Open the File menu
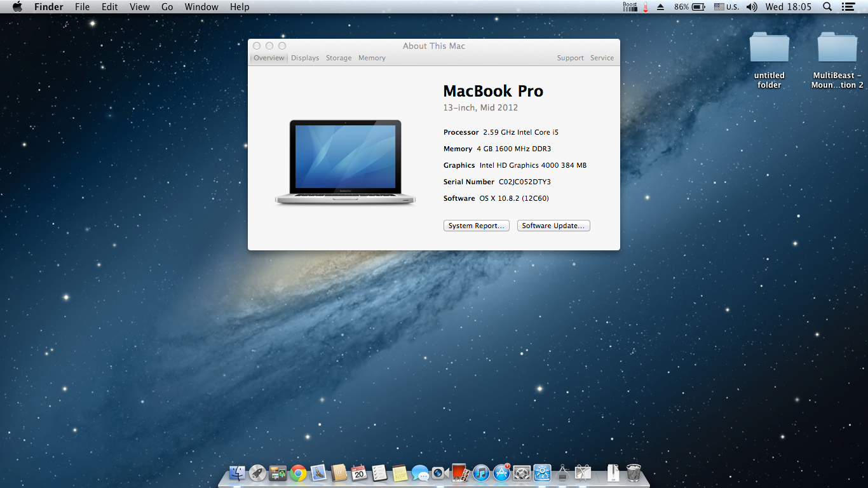 click(x=82, y=7)
